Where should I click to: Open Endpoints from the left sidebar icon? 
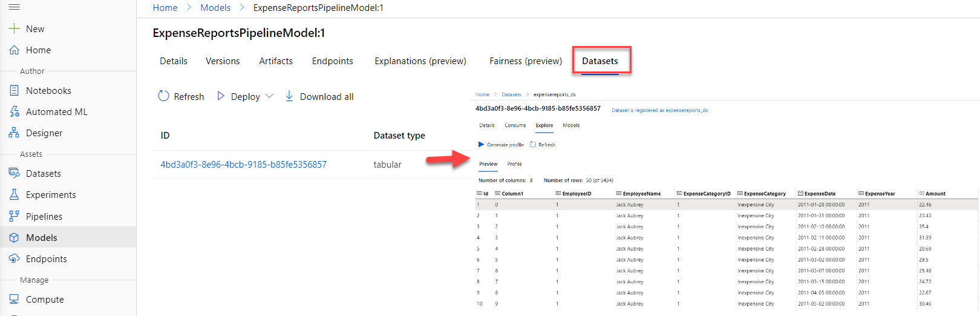(x=14, y=258)
